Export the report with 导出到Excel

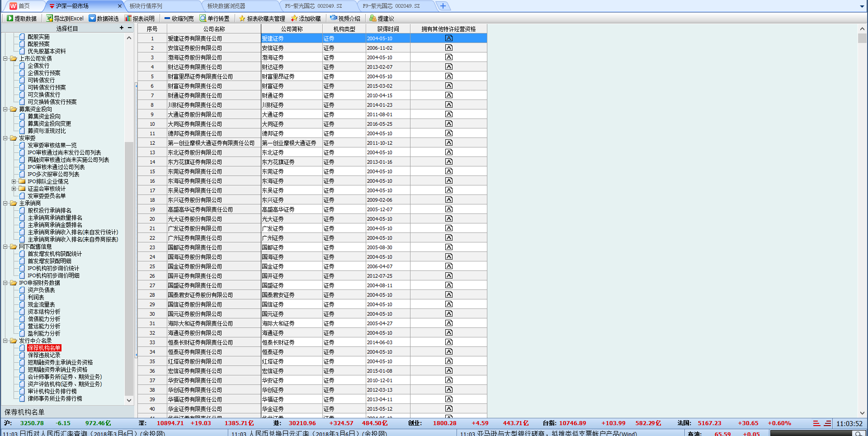pyautogui.click(x=65, y=18)
